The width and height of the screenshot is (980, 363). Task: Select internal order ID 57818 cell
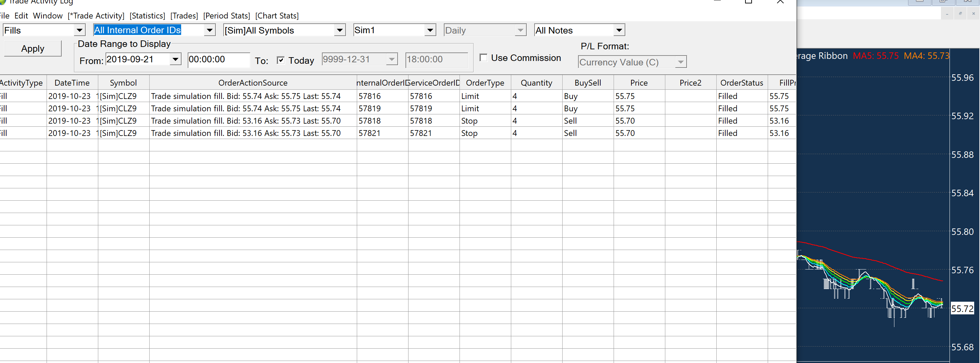pos(382,121)
